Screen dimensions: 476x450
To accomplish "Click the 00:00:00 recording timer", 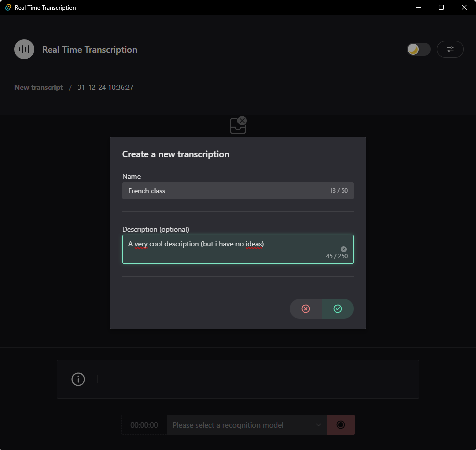I will [144, 425].
